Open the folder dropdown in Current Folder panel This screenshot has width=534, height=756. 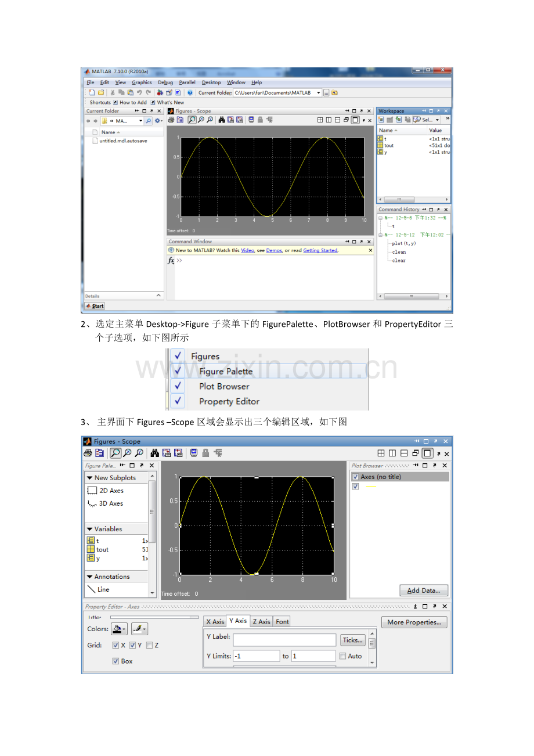(140, 121)
